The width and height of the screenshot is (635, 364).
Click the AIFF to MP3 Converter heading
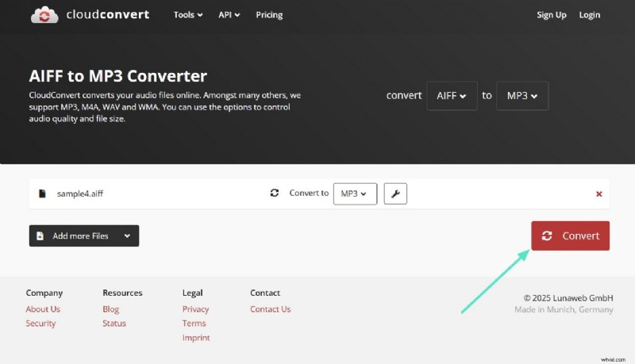tap(117, 76)
